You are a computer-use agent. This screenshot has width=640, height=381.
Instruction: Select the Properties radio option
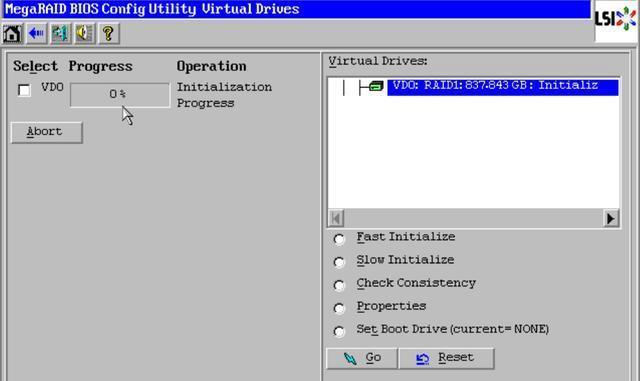point(339,308)
